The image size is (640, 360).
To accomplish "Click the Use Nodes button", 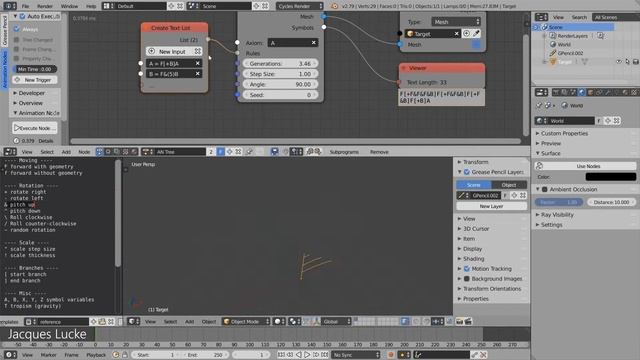I will click(x=585, y=166).
